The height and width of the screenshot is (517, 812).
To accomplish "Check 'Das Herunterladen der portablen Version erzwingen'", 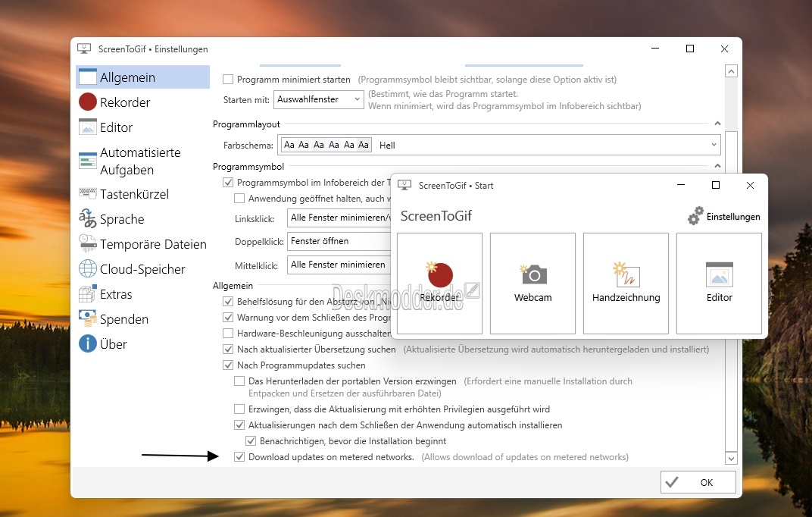I will [239, 381].
